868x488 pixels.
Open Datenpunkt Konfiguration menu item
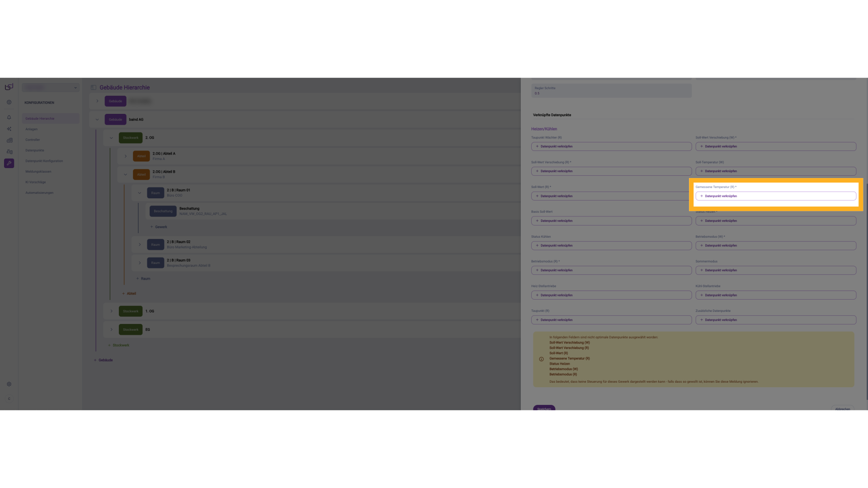[x=44, y=161]
